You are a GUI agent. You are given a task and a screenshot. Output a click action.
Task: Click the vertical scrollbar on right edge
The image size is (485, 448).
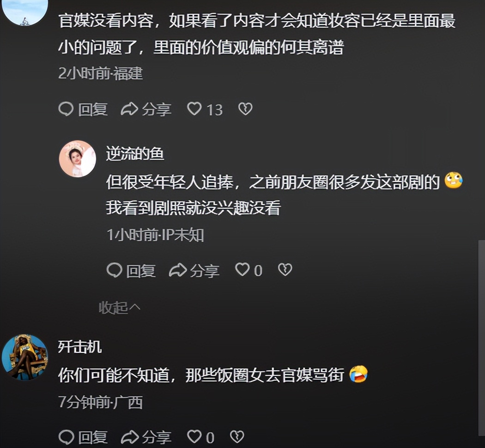click(x=481, y=339)
